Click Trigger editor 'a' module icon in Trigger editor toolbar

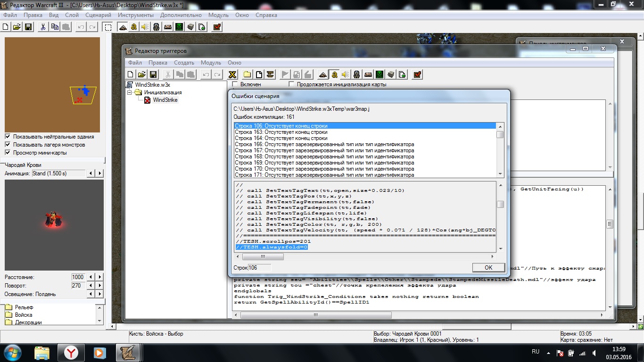[334, 74]
